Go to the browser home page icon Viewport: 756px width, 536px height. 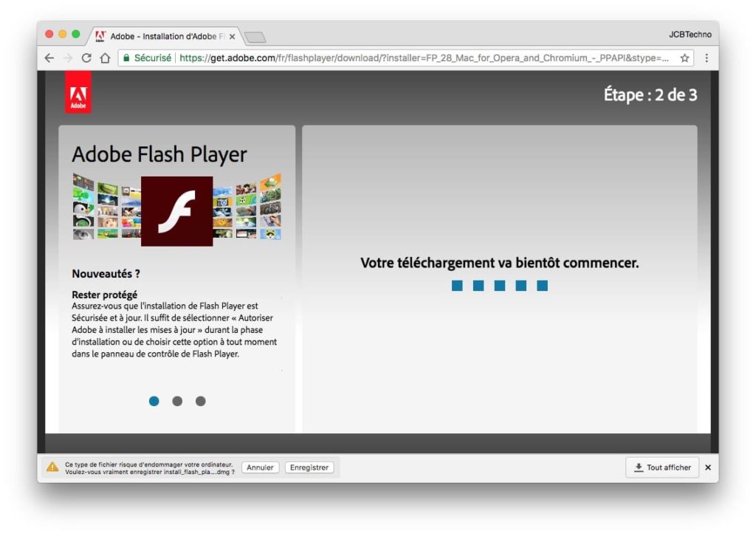[105, 58]
